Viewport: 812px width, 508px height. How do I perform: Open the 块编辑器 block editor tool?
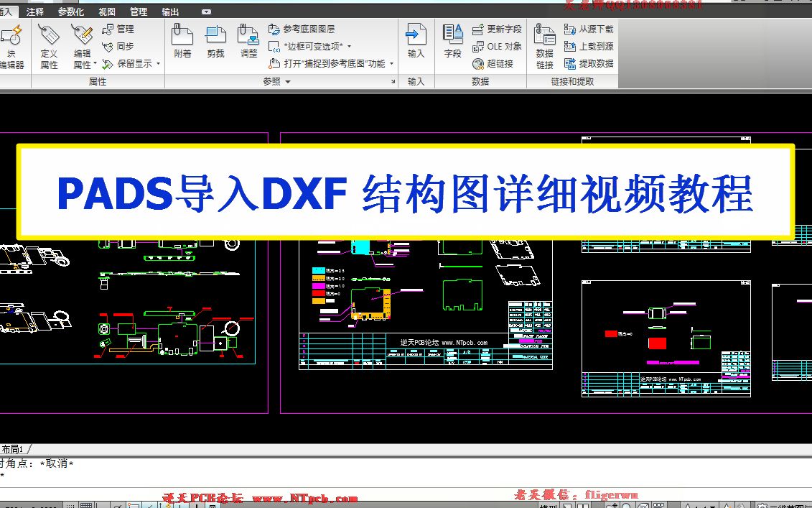click(11, 47)
